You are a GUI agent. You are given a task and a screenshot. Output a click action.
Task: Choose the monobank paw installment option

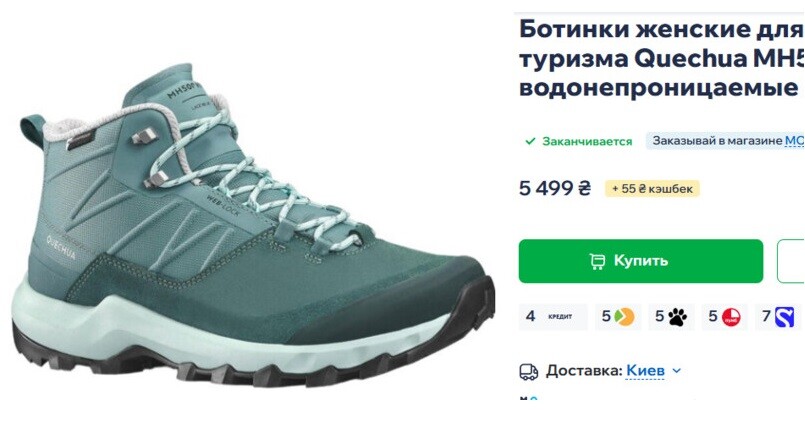pos(672,316)
